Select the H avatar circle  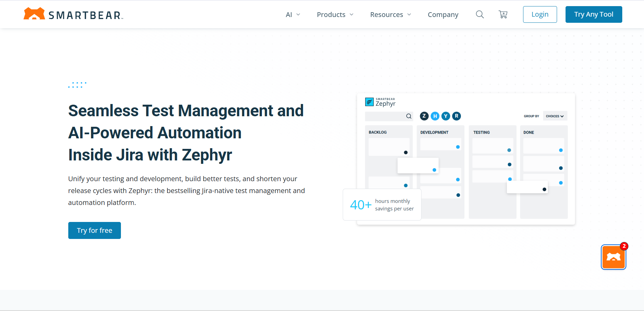pyautogui.click(x=435, y=116)
